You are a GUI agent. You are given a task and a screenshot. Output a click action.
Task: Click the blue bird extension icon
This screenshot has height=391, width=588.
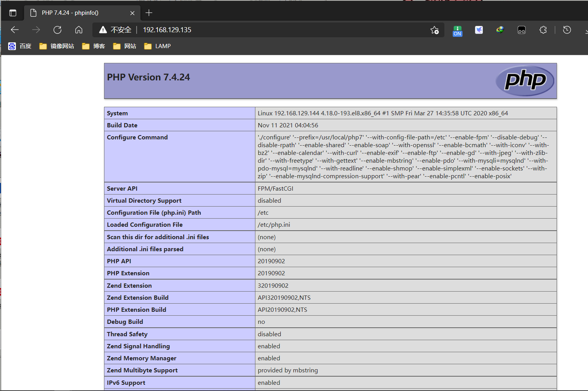(x=479, y=30)
